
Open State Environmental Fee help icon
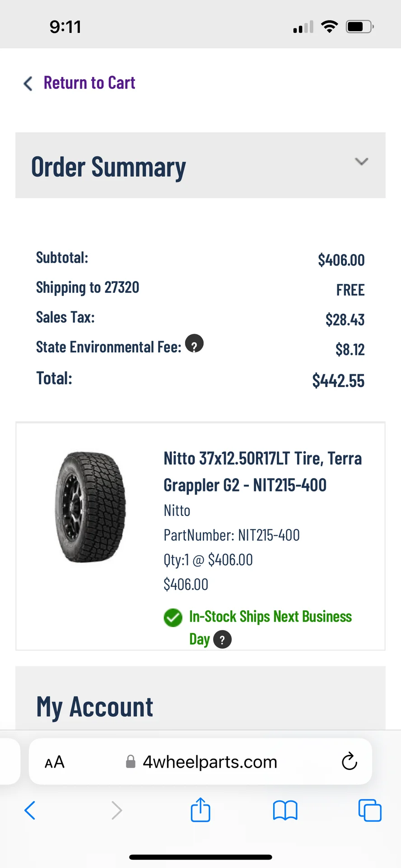194,344
